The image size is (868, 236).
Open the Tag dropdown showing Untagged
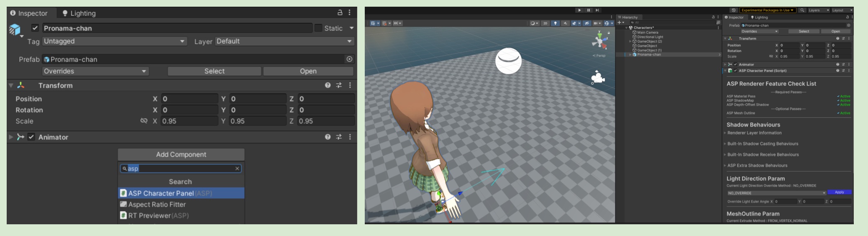click(x=115, y=41)
